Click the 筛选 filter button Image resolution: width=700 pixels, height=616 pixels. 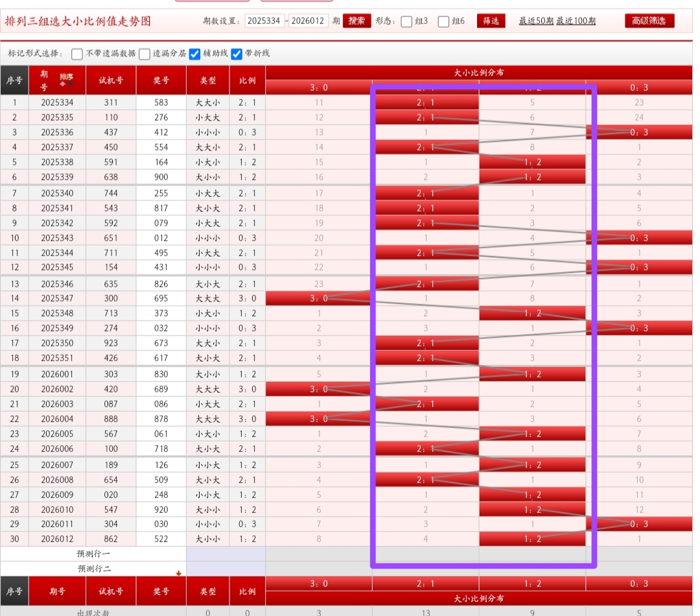click(x=491, y=21)
